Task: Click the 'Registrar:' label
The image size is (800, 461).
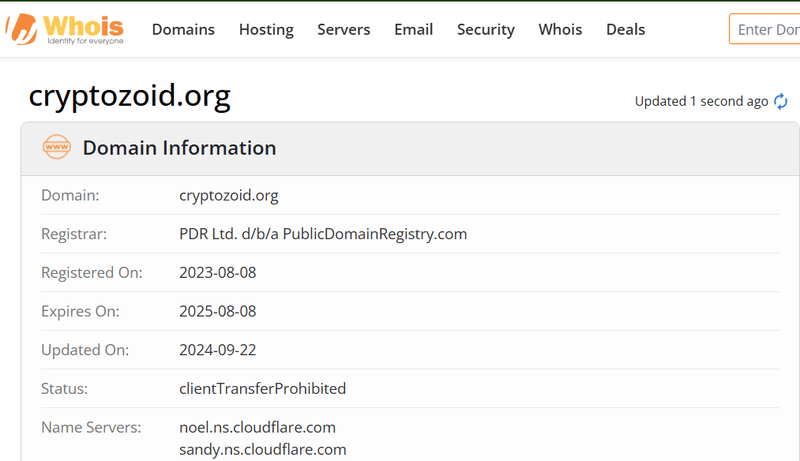Action: click(74, 234)
